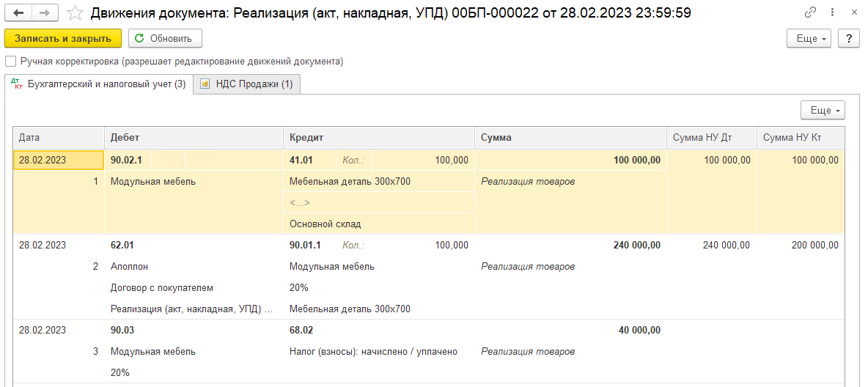868x387 pixels.
Task: Select the Договор с покупателем cell
Action: click(x=194, y=287)
